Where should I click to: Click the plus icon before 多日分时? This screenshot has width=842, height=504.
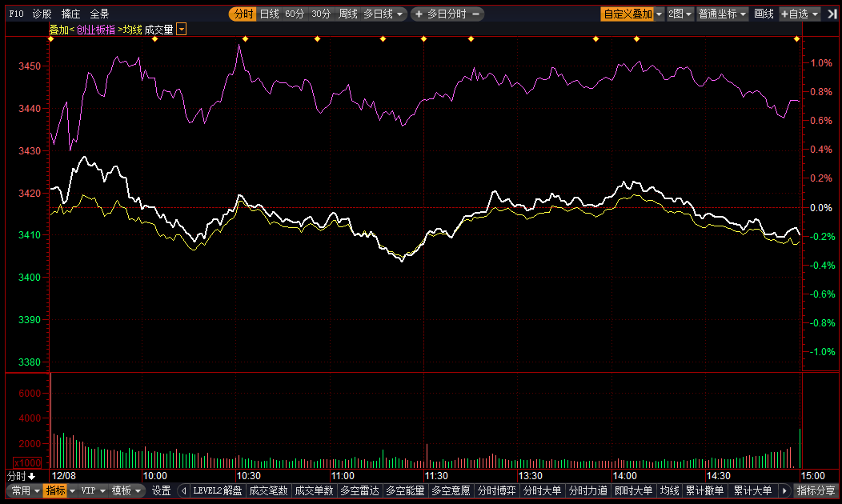click(419, 14)
